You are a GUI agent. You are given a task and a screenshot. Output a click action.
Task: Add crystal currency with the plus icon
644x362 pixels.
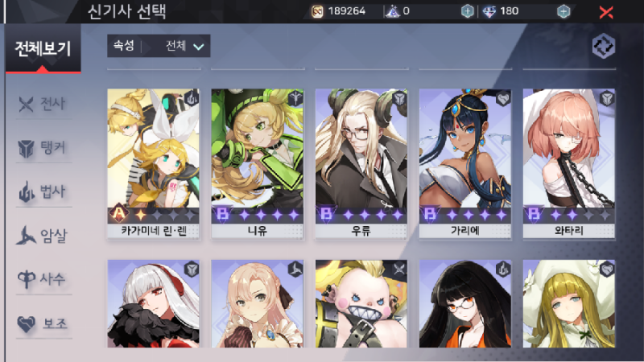467,11
